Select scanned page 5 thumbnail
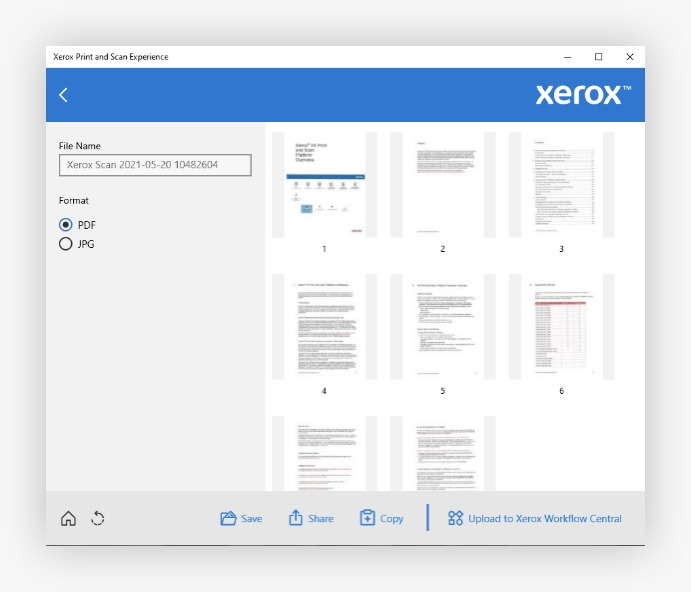 click(x=443, y=327)
